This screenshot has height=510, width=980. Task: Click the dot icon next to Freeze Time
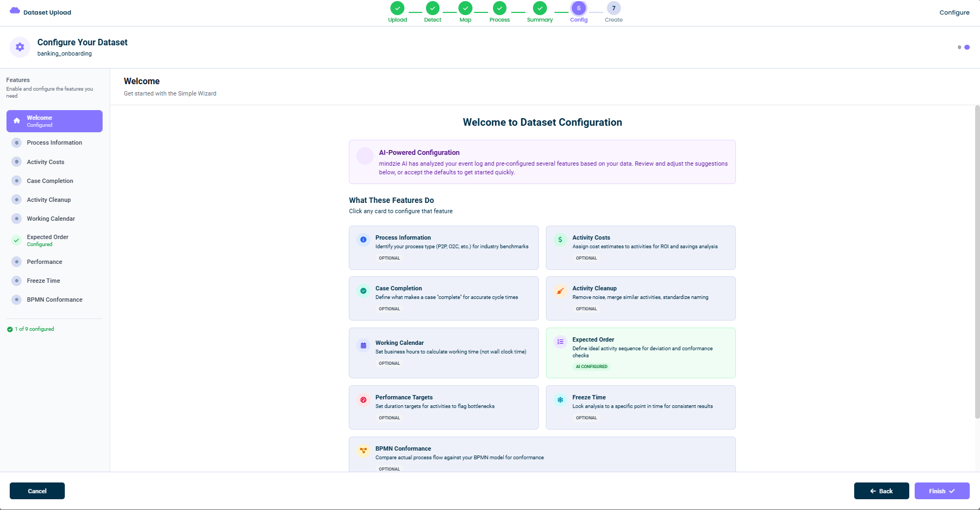pyautogui.click(x=17, y=281)
